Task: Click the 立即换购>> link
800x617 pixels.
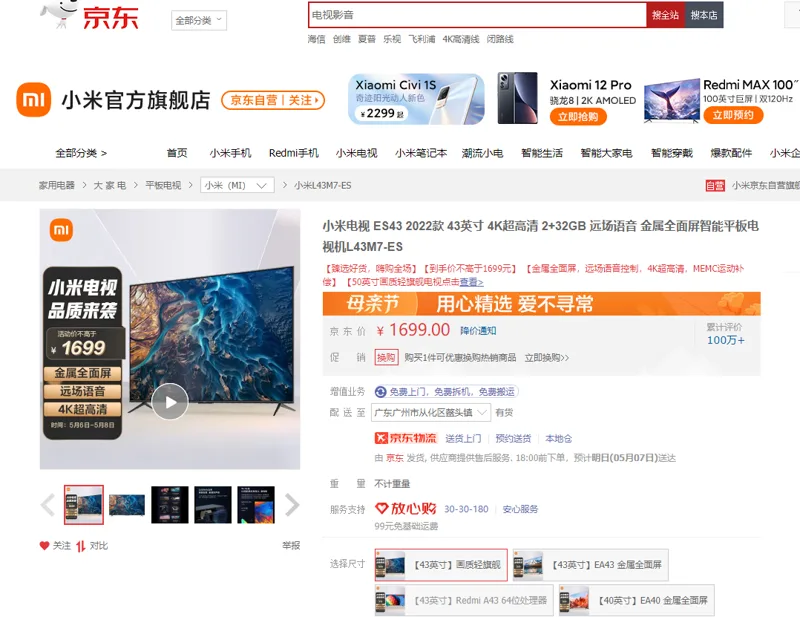Action: (x=547, y=358)
